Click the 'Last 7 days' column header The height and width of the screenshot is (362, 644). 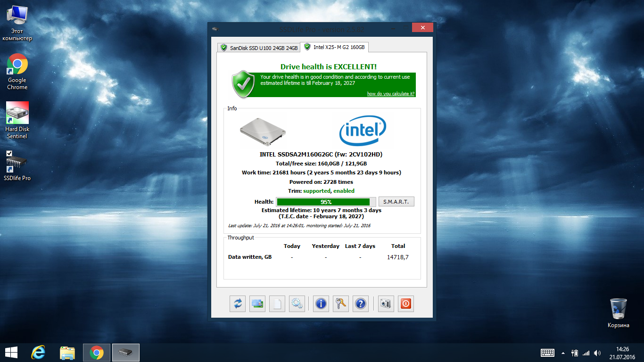(x=360, y=246)
